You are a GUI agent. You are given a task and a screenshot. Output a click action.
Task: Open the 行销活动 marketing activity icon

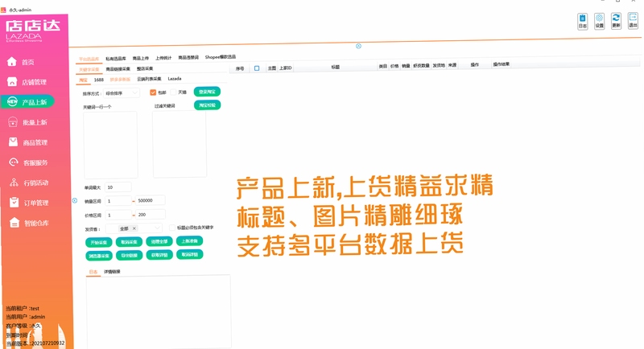[14, 182]
